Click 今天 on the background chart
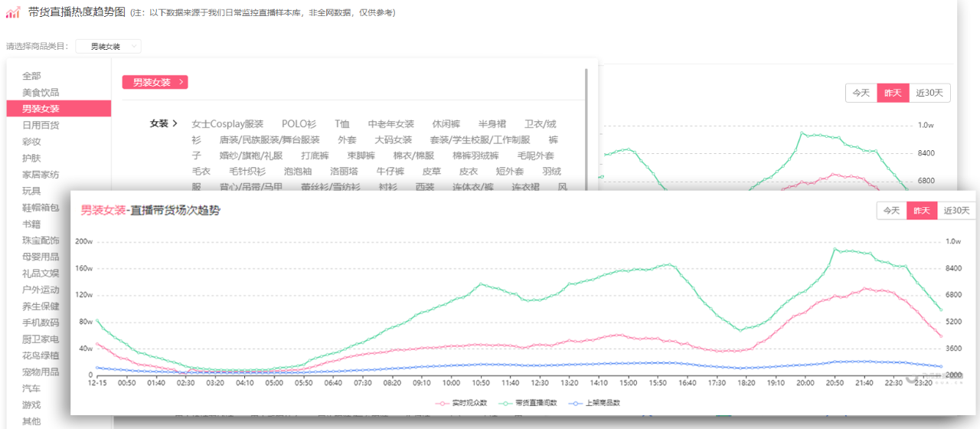 point(861,93)
